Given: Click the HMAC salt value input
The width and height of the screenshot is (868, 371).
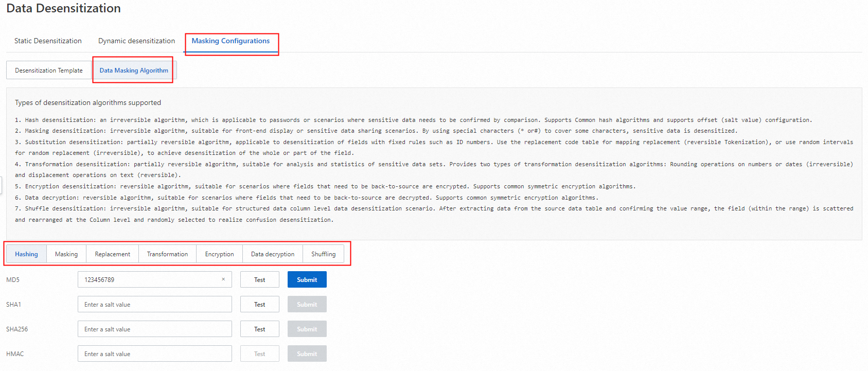Looking at the screenshot, I should tap(154, 354).
